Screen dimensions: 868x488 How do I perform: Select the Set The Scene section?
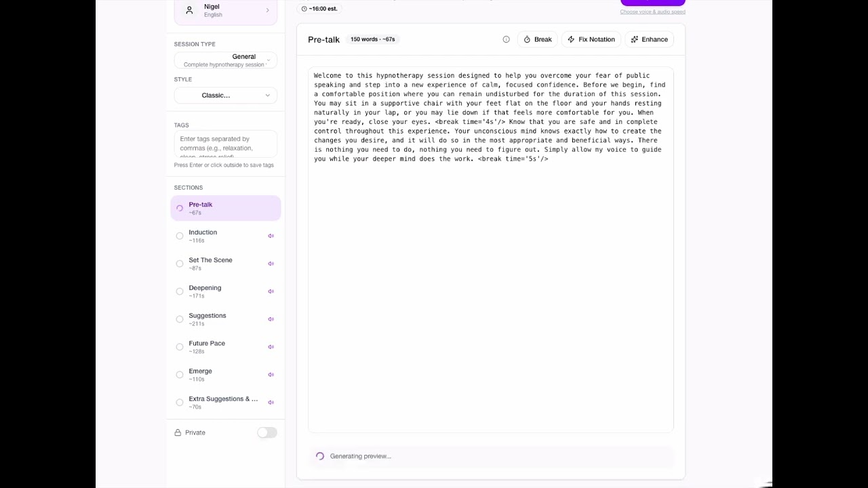(226, 264)
